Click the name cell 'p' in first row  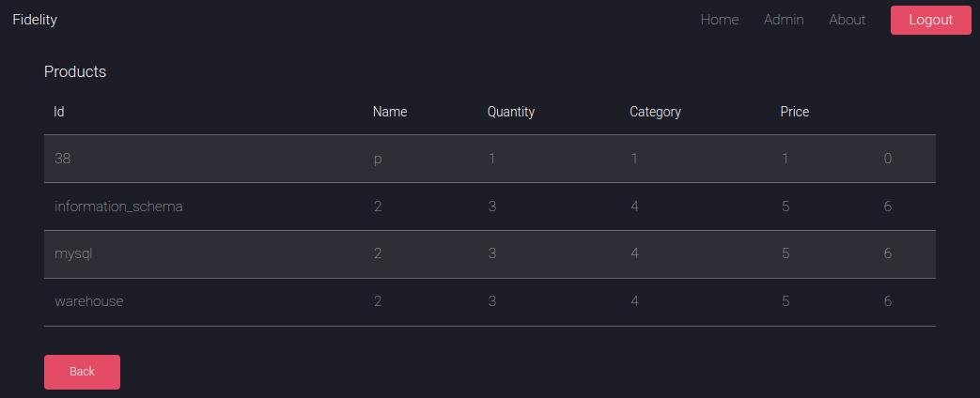(378, 160)
